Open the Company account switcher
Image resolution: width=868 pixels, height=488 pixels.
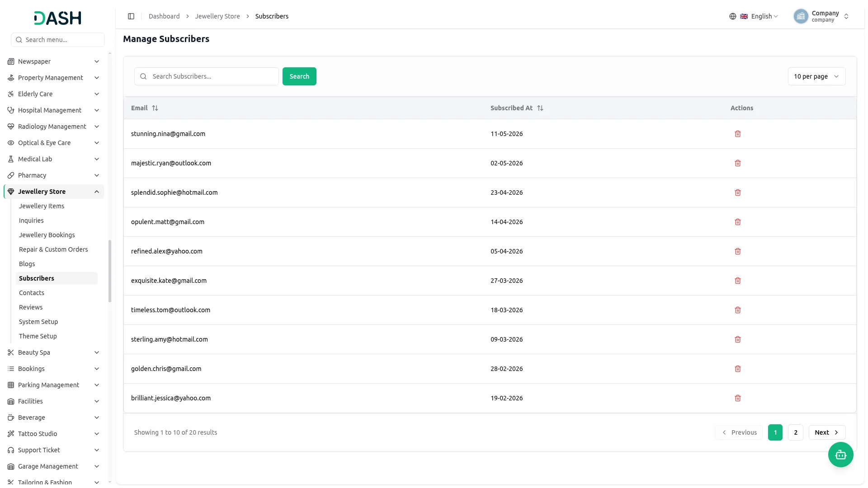click(x=821, y=16)
